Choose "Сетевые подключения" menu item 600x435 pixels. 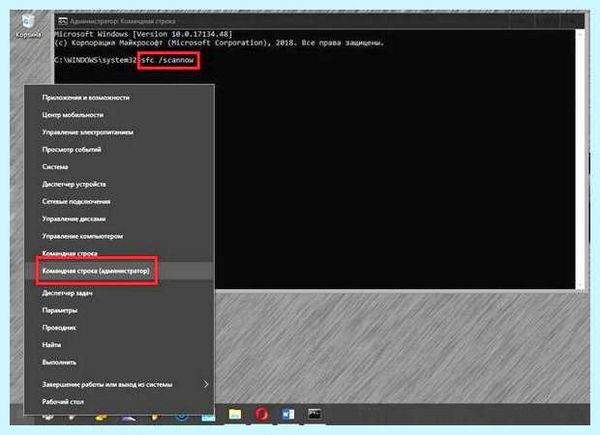[119, 201]
